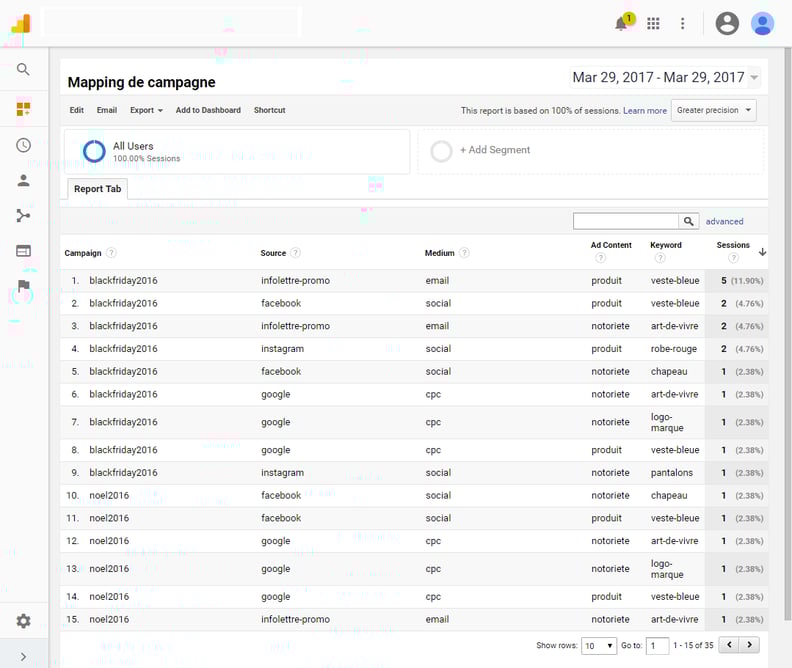Open the Google apps grid
The height and width of the screenshot is (668, 792).
pos(654,24)
